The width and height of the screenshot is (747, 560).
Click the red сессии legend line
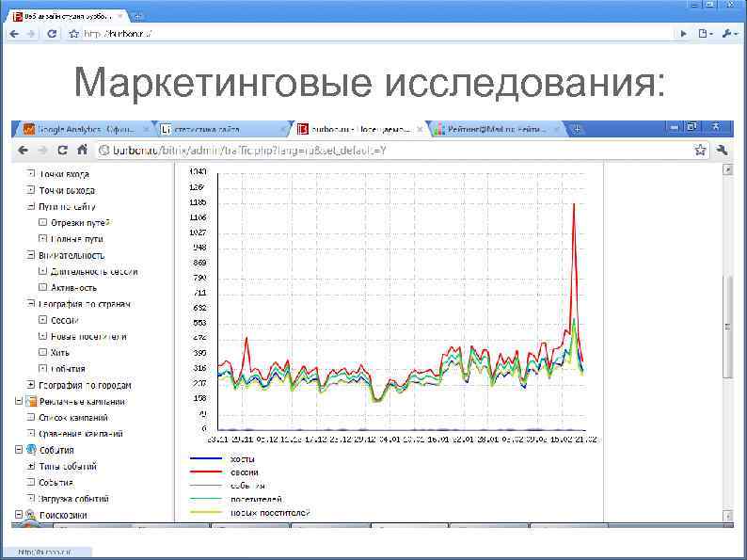pyautogui.click(x=206, y=472)
